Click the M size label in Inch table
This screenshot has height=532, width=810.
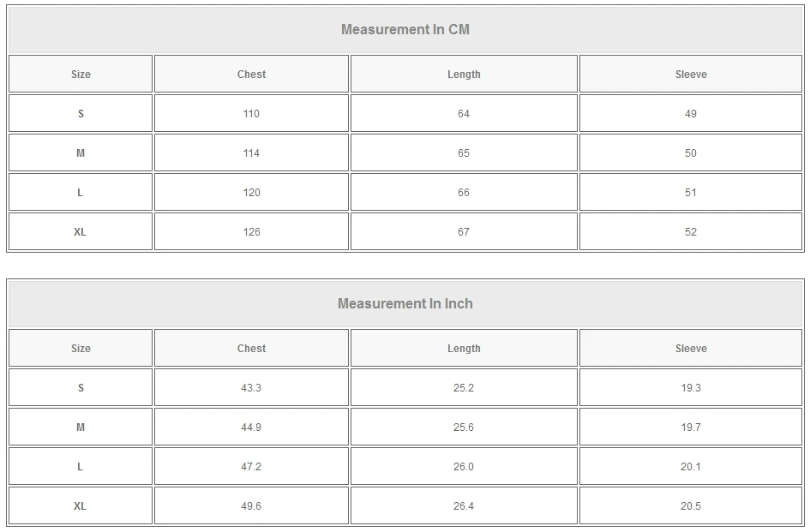[x=81, y=427]
